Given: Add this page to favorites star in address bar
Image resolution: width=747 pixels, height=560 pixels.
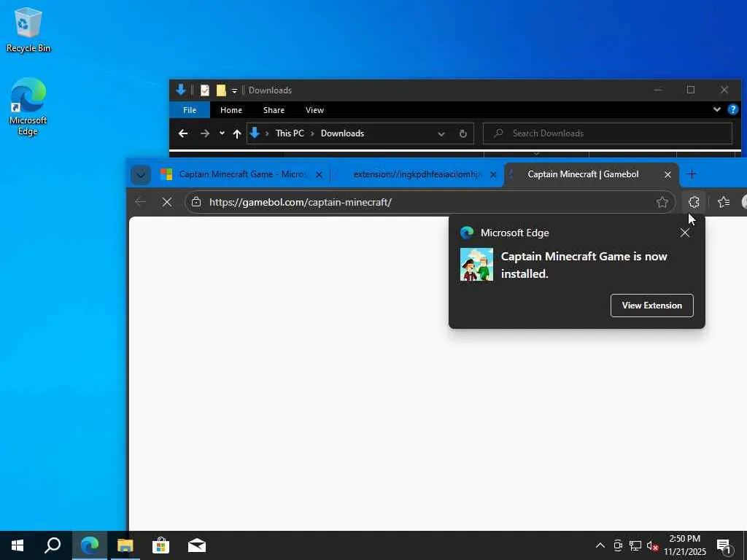Looking at the screenshot, I should 662,203.
